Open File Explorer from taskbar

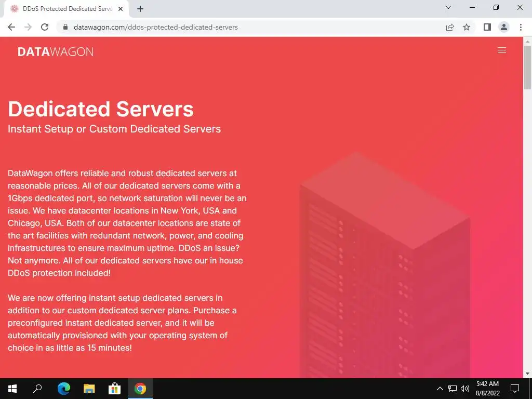pos(89,389)
